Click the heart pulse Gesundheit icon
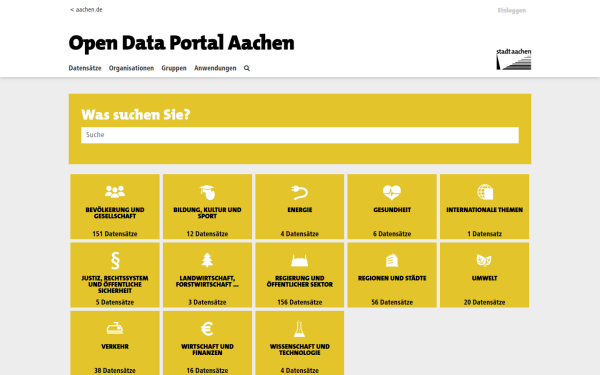600x375 pixels. tap(392, 192)
